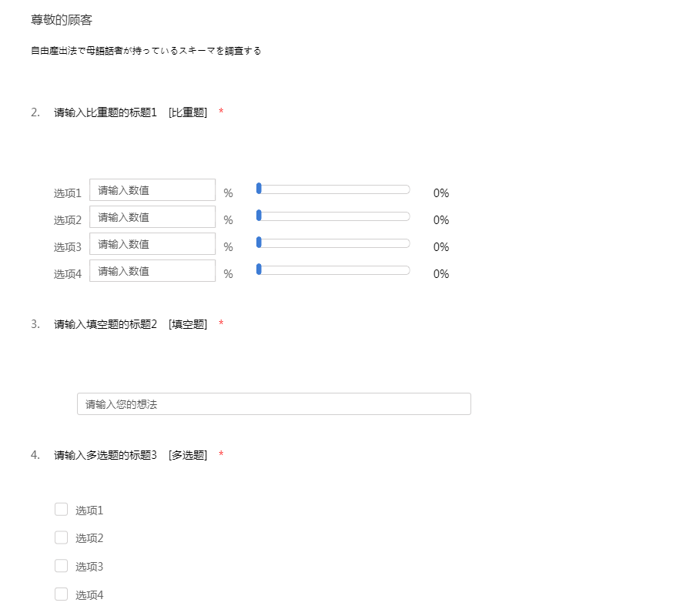Click the 选项3 percentage number input field
The width and height of the screenshot is (693, 616).
coord(152,244)
